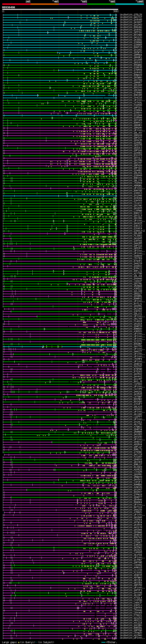The width and height of the screenshot is (146, 644).
Task: Select hit UniRef100_Q09085
Action: [x=131, y=20]
